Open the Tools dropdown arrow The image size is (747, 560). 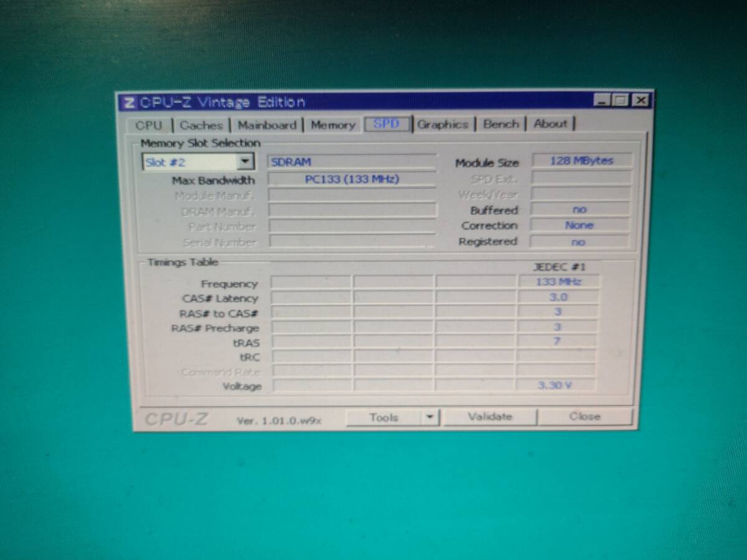click(x=430, y=418)
